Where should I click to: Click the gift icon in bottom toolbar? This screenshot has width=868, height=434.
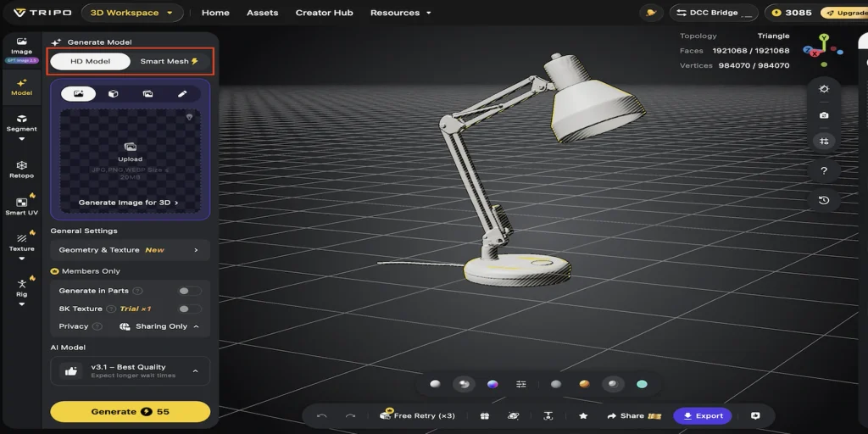tap(484, 415)
